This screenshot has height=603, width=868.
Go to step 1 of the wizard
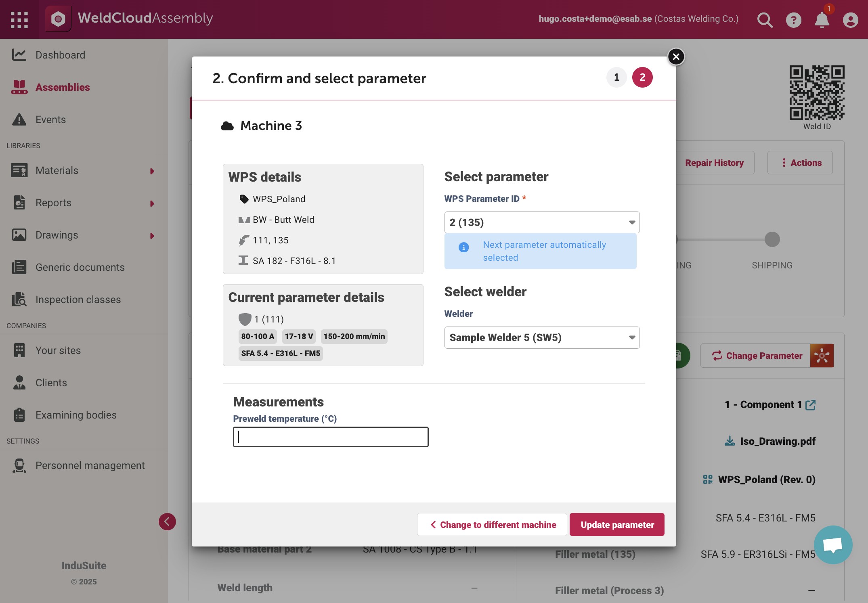[x=616, y=77]
